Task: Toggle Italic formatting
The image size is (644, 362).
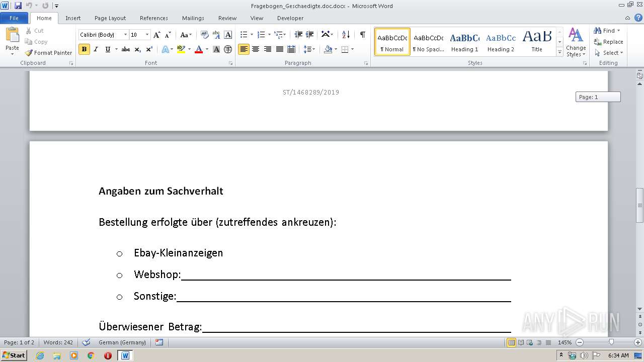Action: tap(96, 49)
